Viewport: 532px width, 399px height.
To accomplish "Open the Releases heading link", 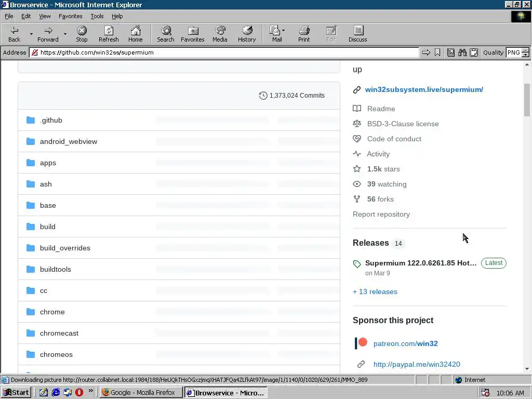I will coord(370,243).
